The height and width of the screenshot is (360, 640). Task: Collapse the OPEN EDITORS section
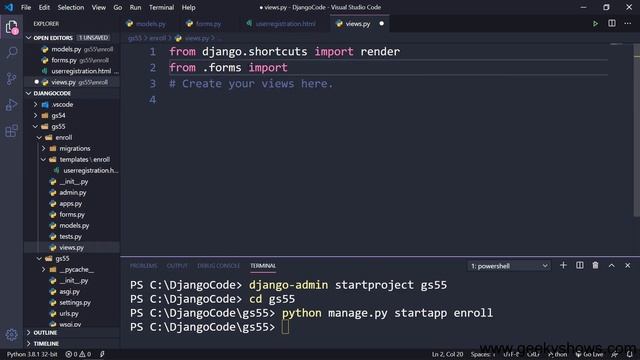[x=29, y=38]
